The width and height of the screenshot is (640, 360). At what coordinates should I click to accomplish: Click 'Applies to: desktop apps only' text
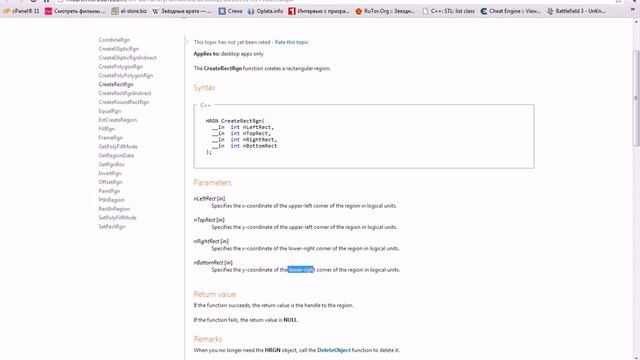[x=229, y=54]
